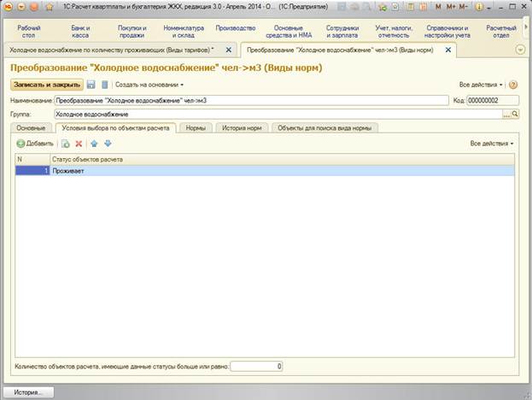Click the favorites star icon in title bar

395,7
